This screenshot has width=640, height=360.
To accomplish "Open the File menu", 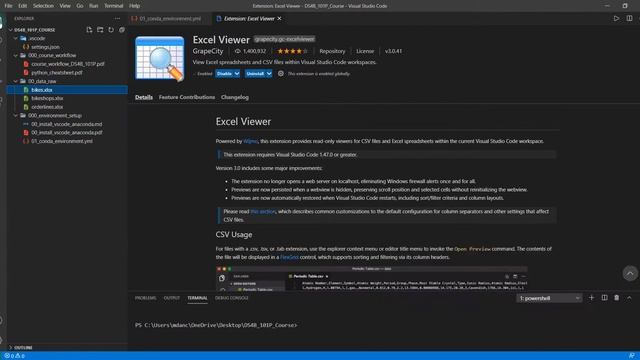I will click(9, 6).
